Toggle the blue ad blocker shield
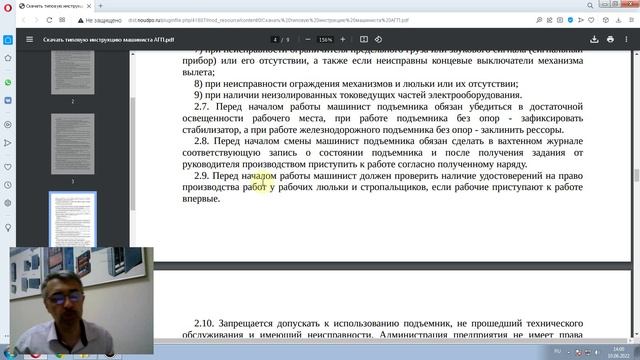640x360 pixels. point(570,20)
